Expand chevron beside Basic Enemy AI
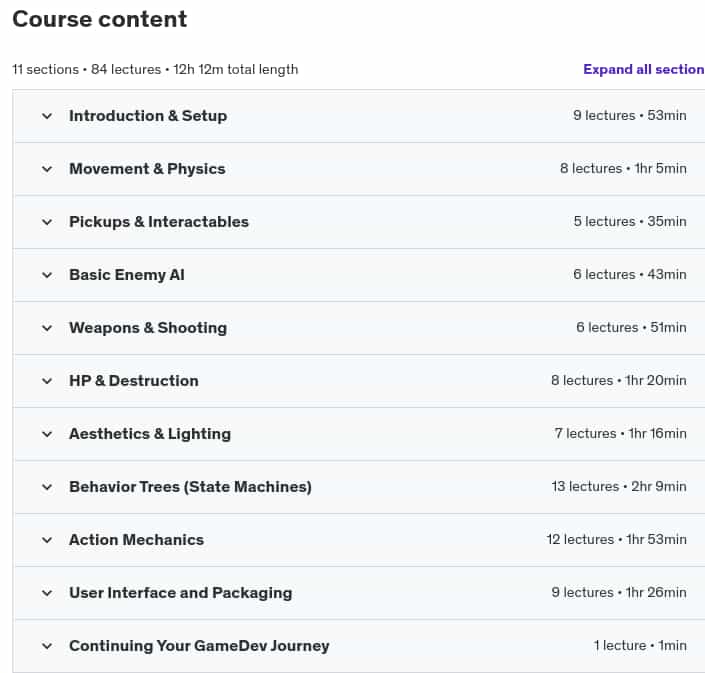The image size is (705, 673). (47, 275)
